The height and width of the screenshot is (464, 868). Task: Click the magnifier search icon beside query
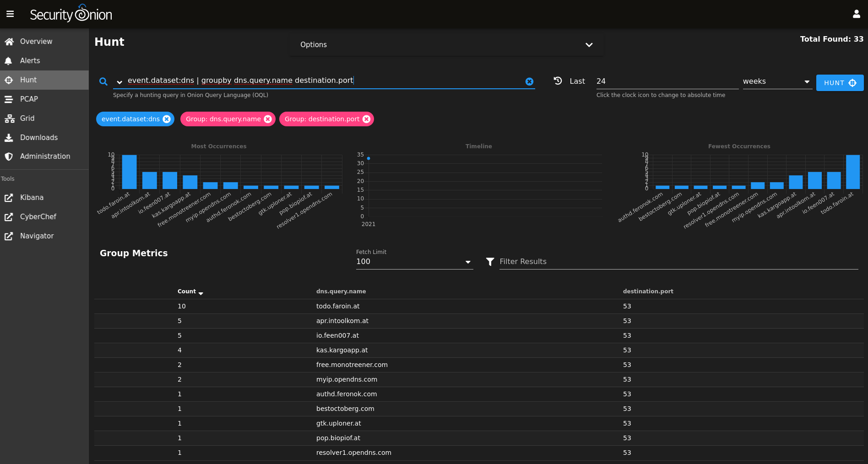click(103, 81)
